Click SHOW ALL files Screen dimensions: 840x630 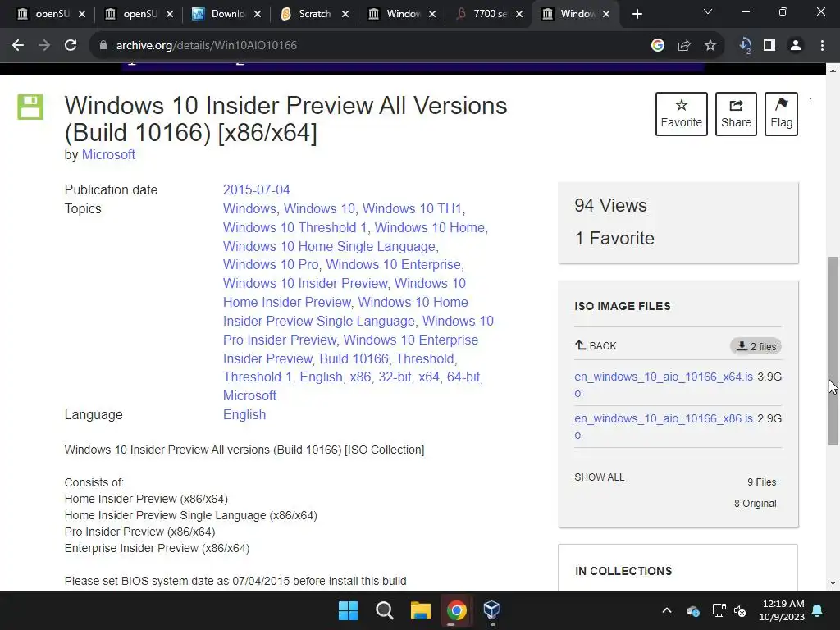click(599, 477)
